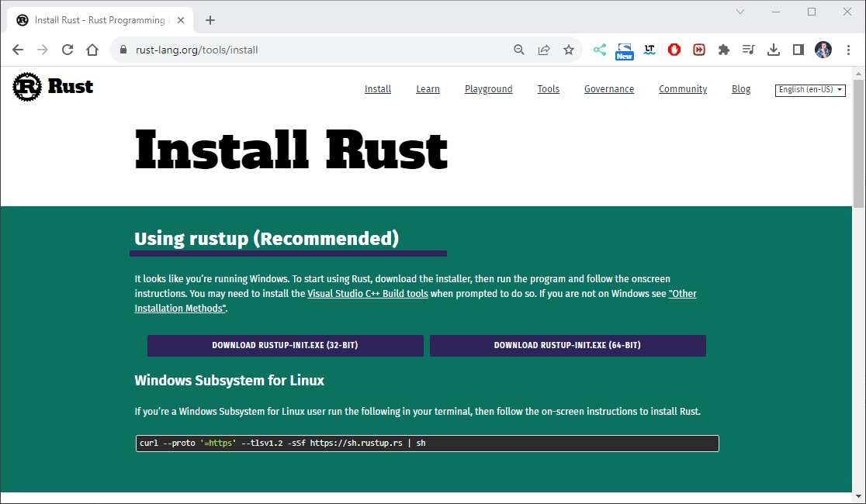Download rustup-init.exe (64-bit)
This screenshot has width=866, height=504.
click(567, 346)
